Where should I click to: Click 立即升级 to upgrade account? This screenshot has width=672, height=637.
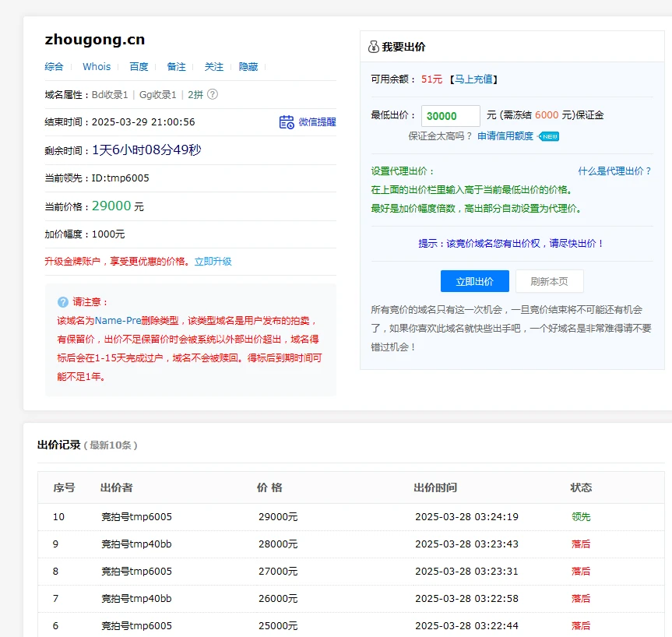[x=213, y=262]
